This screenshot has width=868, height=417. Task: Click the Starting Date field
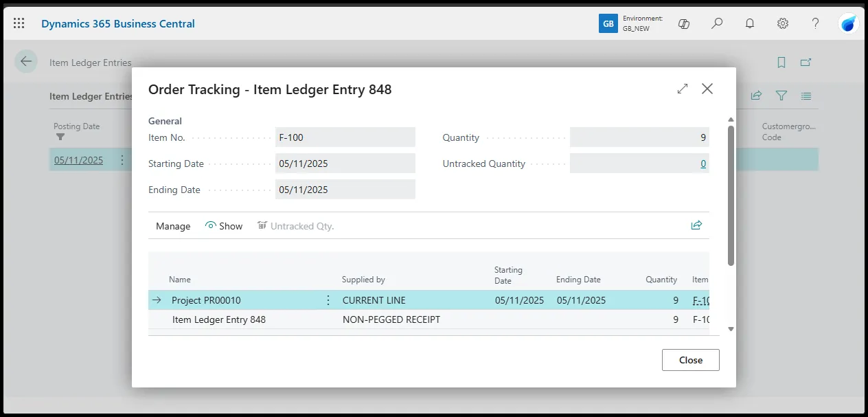click(x=345, y=164)
